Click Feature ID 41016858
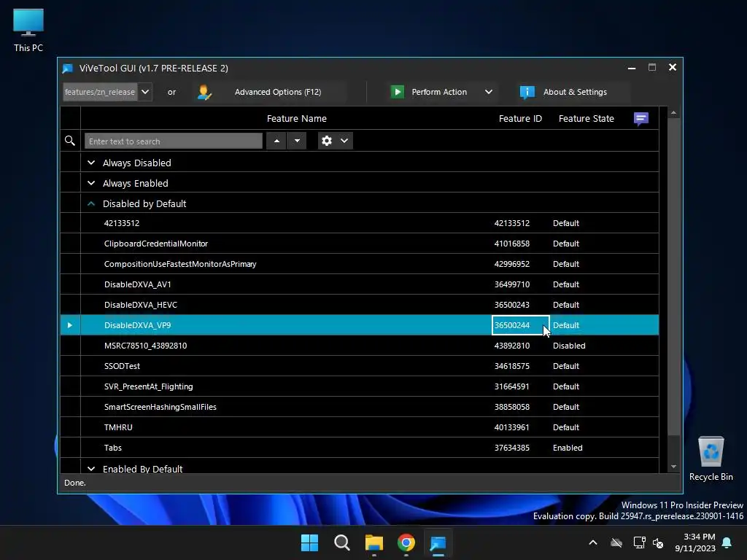This screenshot has height=560, width=747. pos(511,244)
